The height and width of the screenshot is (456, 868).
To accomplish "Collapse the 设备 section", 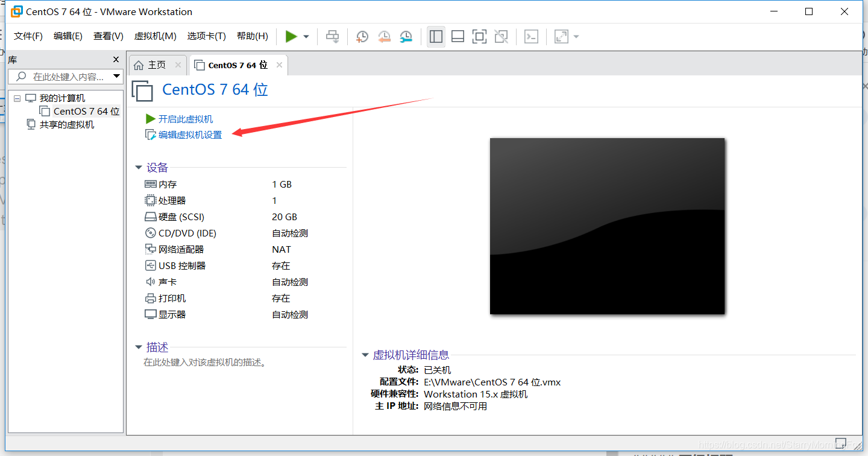I will click(x=139, y=168).
